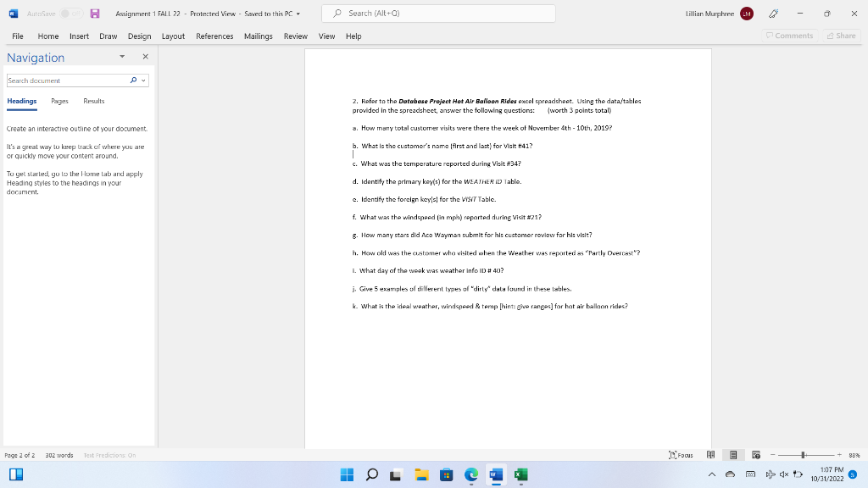Select the Design tab
Image resolution: width=868 pixels, height=488 pixels.
pos(140,36)
